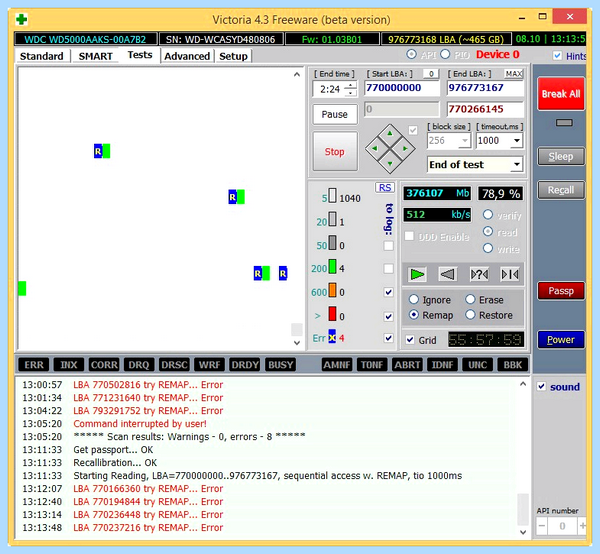Click the small indicator under Break All
Screen dimensions: 600x554
pyautogui.click(x=564, y=123)
